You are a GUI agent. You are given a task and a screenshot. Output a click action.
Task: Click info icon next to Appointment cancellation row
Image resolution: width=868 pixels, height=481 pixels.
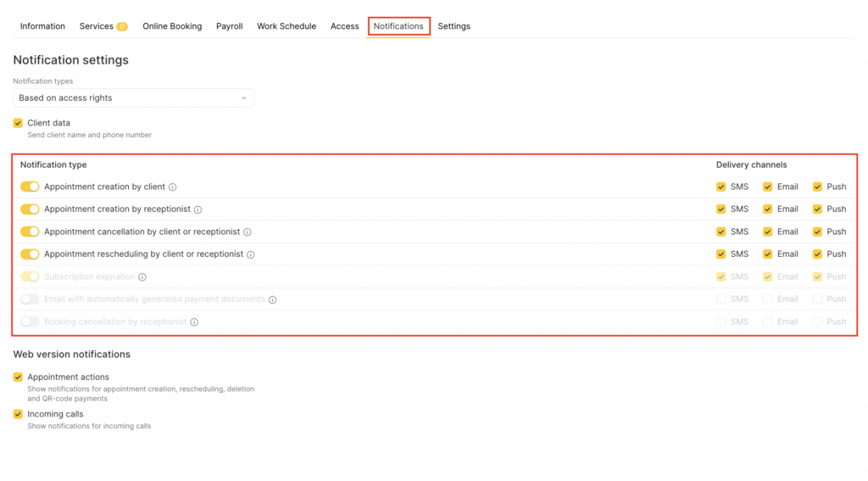pyautogui.click(x=248, y=232)
